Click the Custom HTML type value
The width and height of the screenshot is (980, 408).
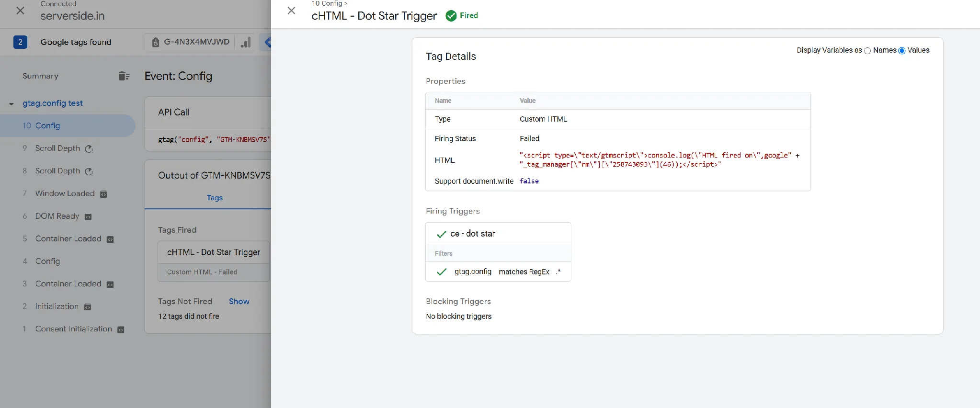pos(543,119)
